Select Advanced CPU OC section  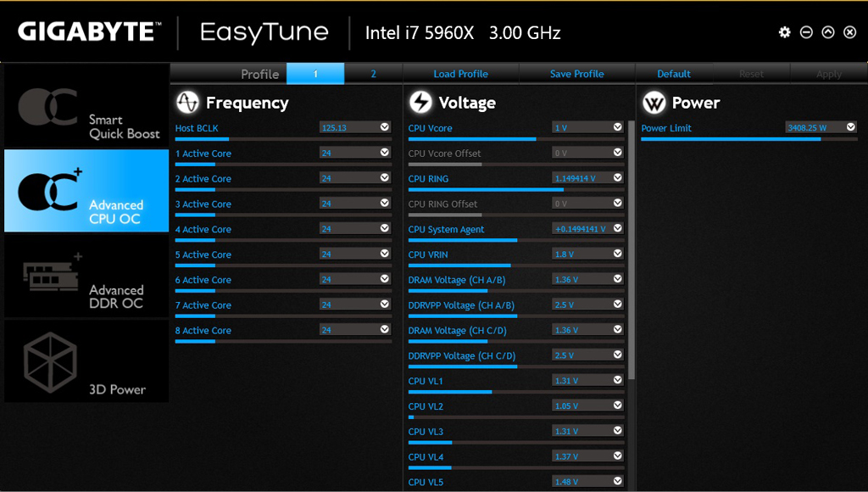point(86,191)
